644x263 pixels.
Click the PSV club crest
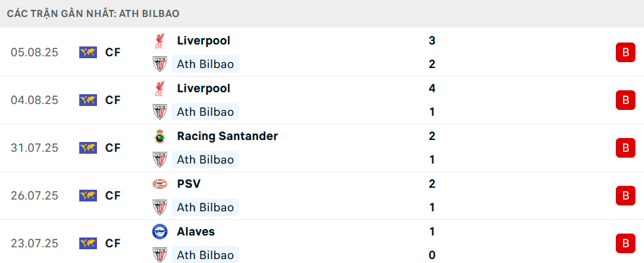point(159,184)
